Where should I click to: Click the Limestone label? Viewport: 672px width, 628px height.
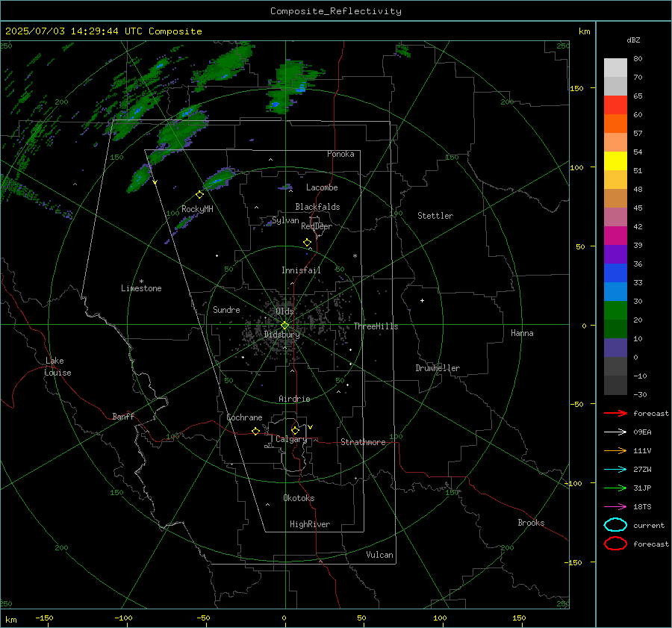[141, 288]
